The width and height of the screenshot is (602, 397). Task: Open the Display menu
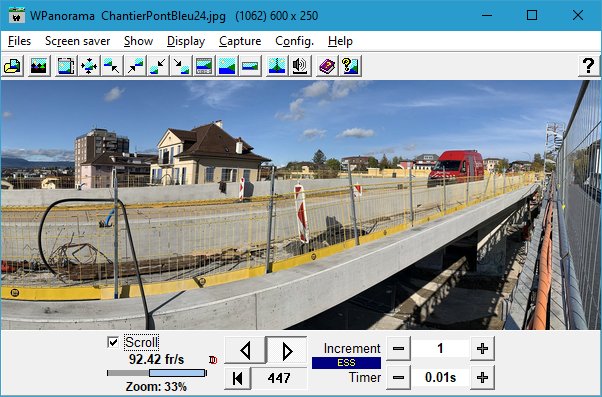point(186,41)
